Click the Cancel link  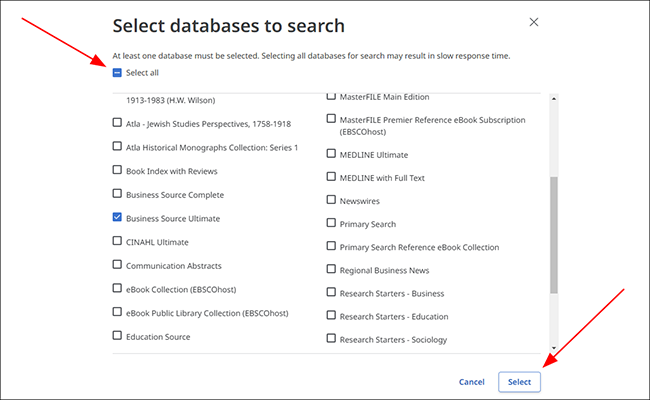pos(472,382)
